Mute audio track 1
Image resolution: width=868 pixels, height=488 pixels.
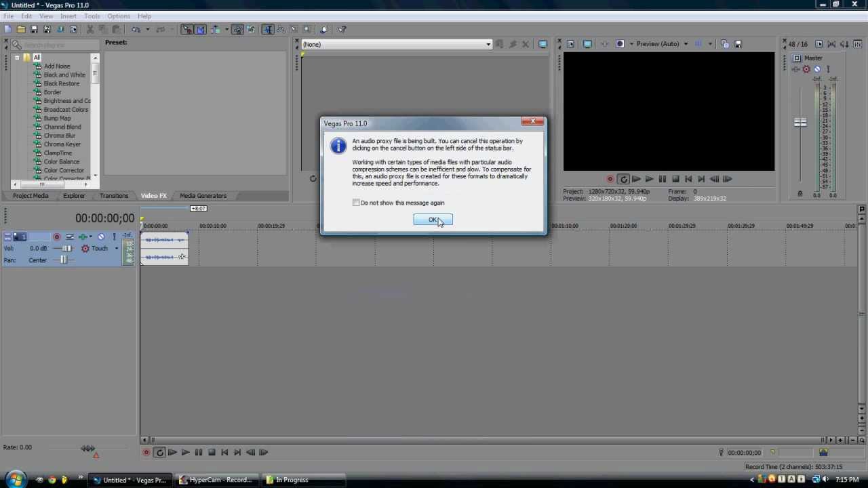101,237
